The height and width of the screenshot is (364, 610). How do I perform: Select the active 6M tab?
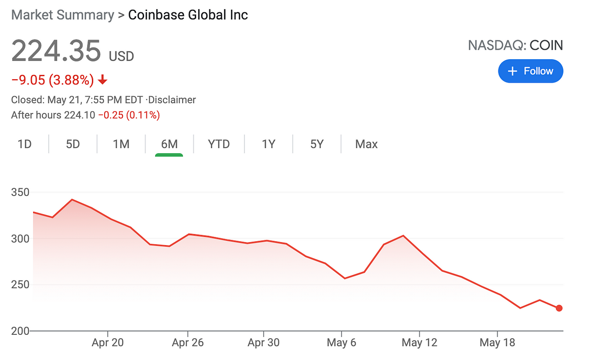[169, 144]
